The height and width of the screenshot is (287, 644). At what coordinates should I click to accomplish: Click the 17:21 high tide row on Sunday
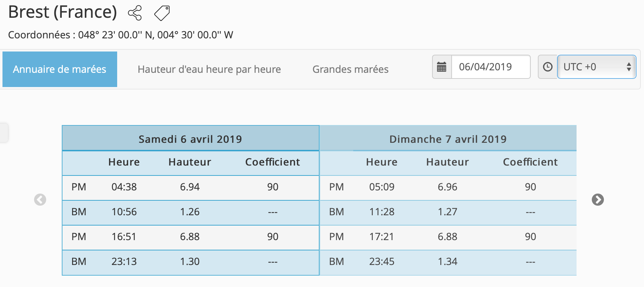coord(448,237)
